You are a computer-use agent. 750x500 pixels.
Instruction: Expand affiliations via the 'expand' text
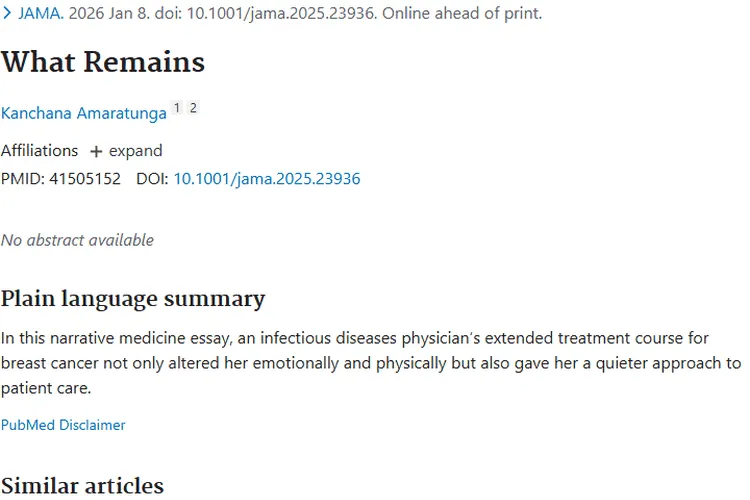(135, 151)
